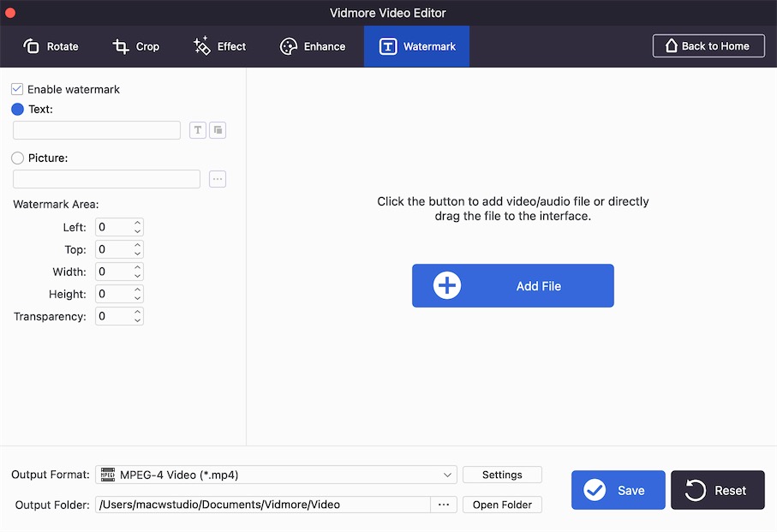Browse output folder with ellipsis button
This screenshot has height=532, width=777.
pyautogui.click(x=444, y=505)
